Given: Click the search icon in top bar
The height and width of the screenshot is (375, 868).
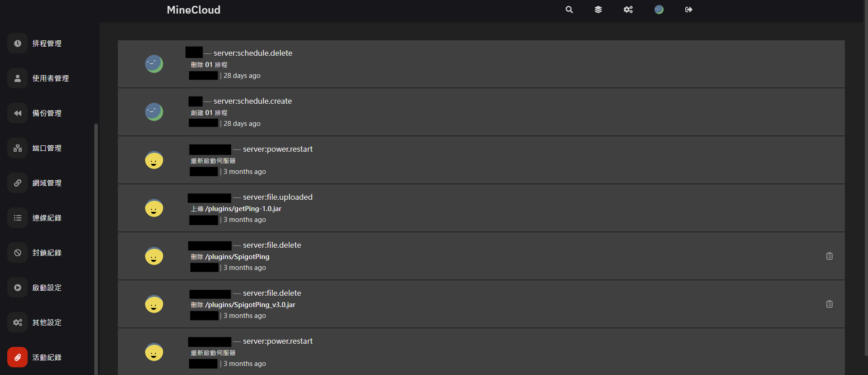Looking at the screenshot, I should [x=569, y=10].
